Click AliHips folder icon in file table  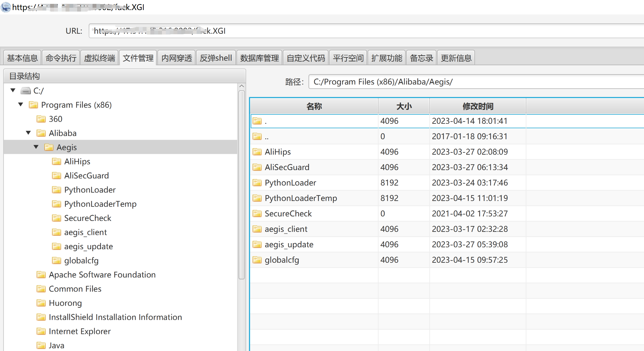click(257, 152)
